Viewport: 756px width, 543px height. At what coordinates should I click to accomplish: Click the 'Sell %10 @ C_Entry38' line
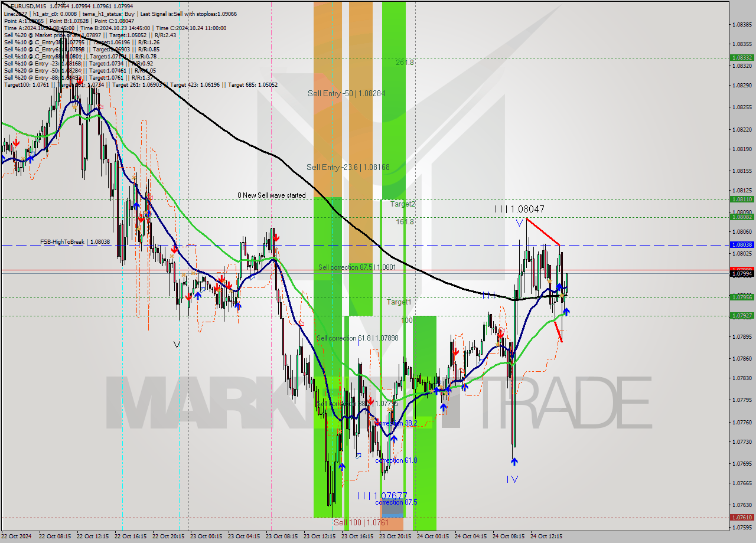(82, 42)
